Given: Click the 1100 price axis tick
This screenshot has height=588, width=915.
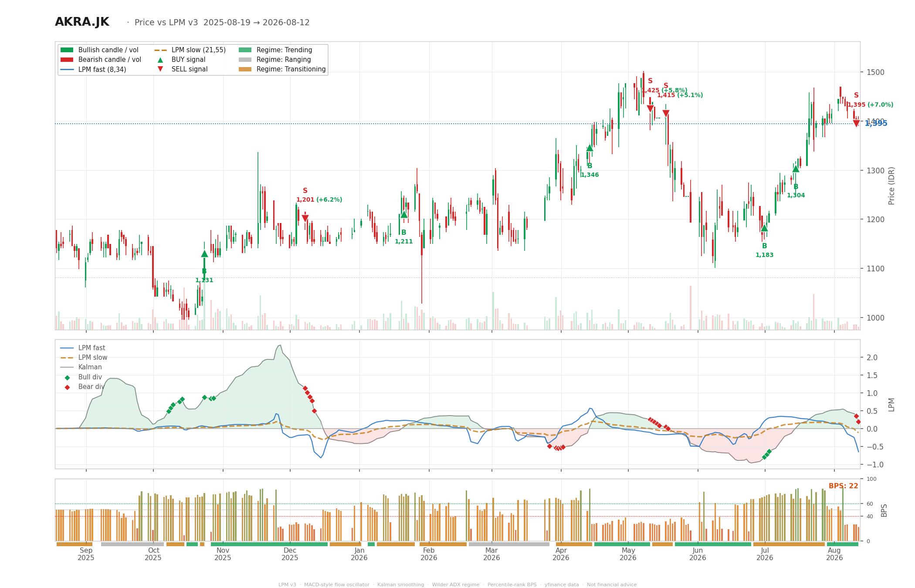Looking at the screenshot, I should [875, 269].
